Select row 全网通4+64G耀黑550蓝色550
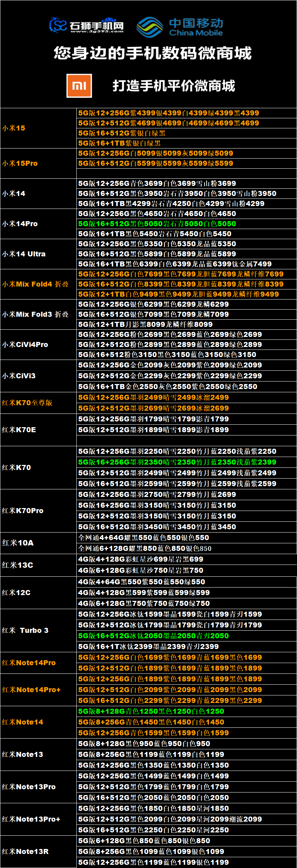 pos(186,538)
